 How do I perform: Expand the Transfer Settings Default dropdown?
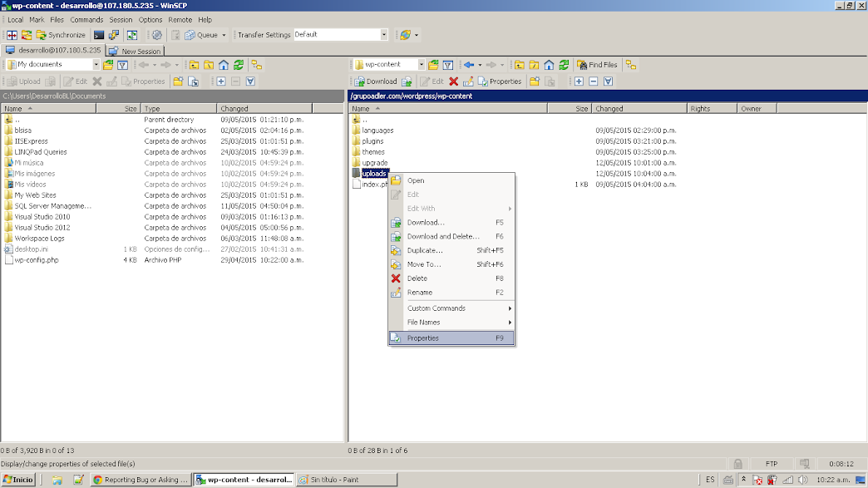[384, 35]
